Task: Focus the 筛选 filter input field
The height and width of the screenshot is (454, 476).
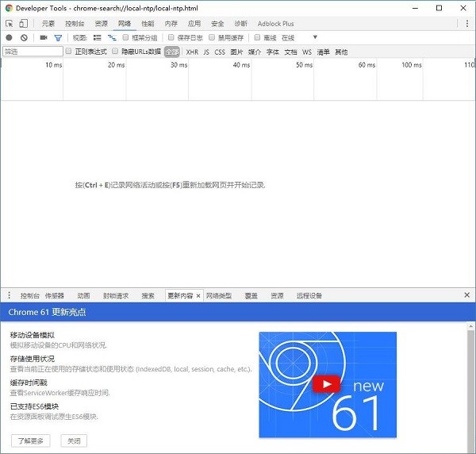Action: click(33, 52)
